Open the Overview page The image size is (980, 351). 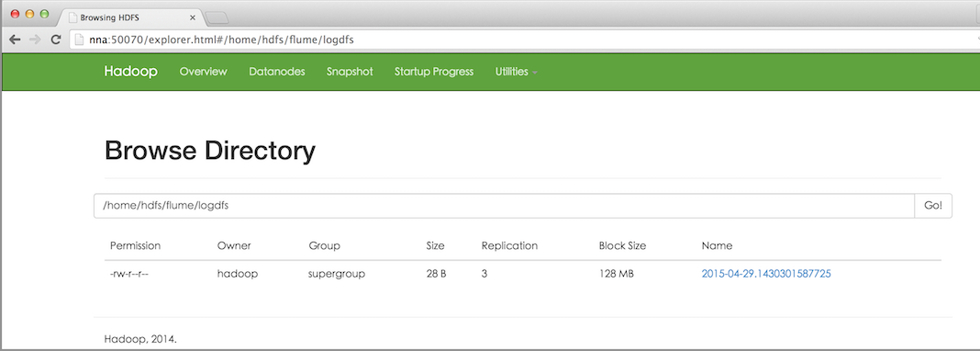tap(203, 72)
